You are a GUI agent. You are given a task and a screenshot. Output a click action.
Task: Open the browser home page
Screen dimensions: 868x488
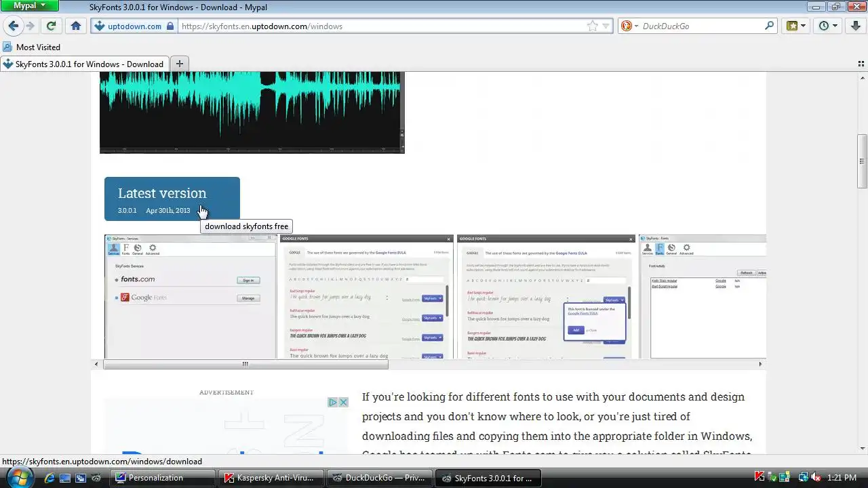[x=76, y=26]
